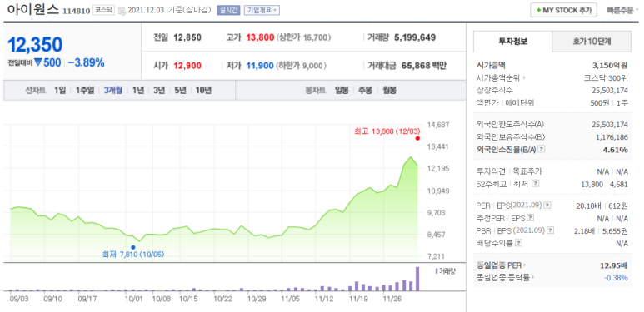This screenshot has height=312, width=644.
Task: Open the 동일업종 등락률 link
Action: coord(505,278)
